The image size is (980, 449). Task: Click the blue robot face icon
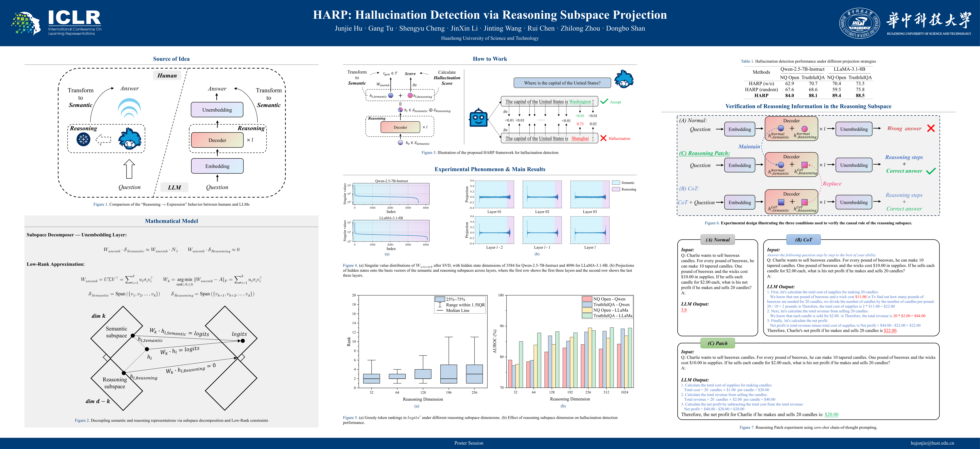(x=479, y=118)
